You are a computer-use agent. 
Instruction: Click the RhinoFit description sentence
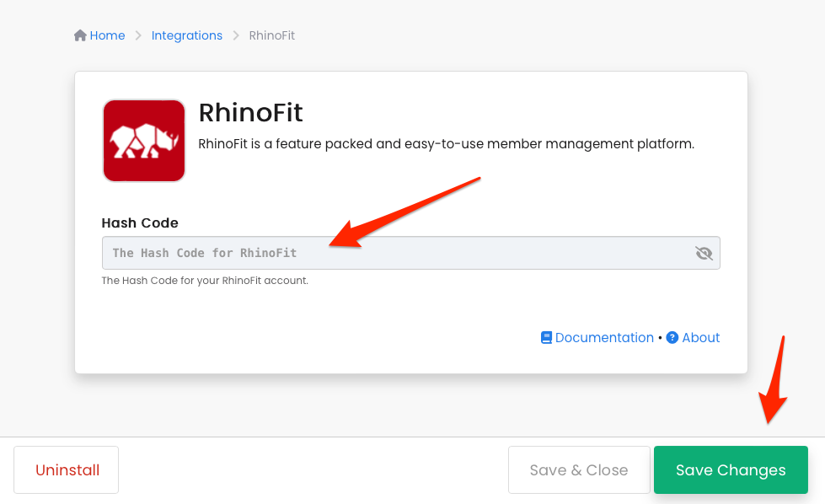446,144
